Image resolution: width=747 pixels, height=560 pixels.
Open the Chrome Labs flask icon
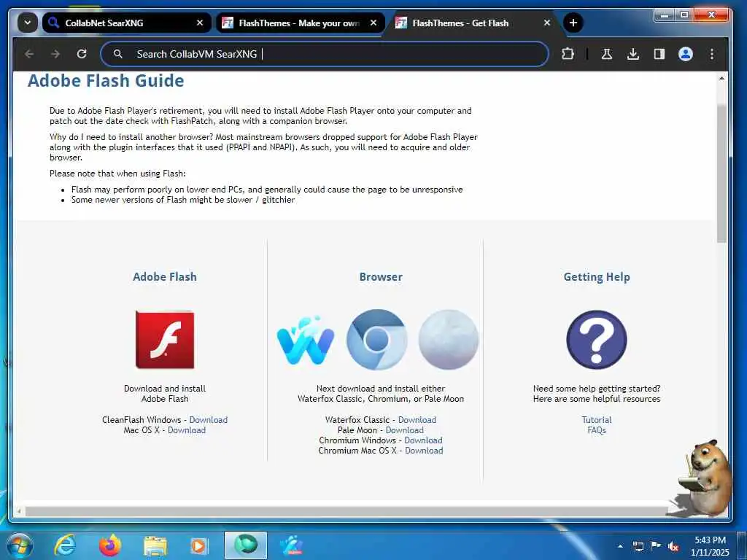click(x=606, y=54)
